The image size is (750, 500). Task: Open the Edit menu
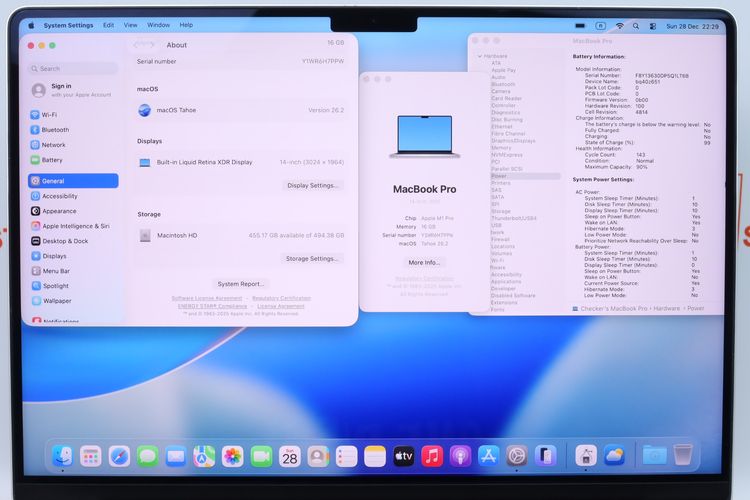(x=109, y=25)
